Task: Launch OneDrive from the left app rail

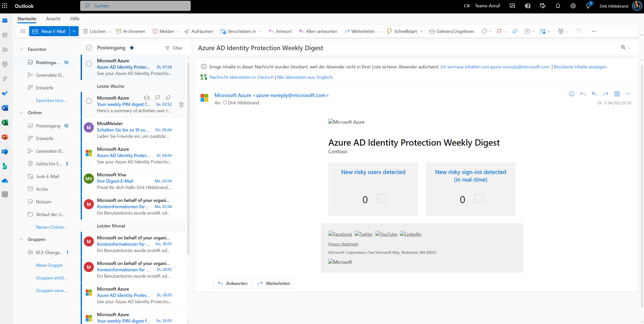Action: [5, 181]
